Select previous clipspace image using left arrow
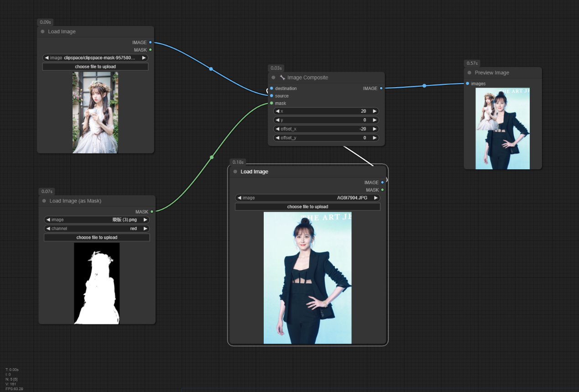Screen dimensions: 579x392 (47, 58)
